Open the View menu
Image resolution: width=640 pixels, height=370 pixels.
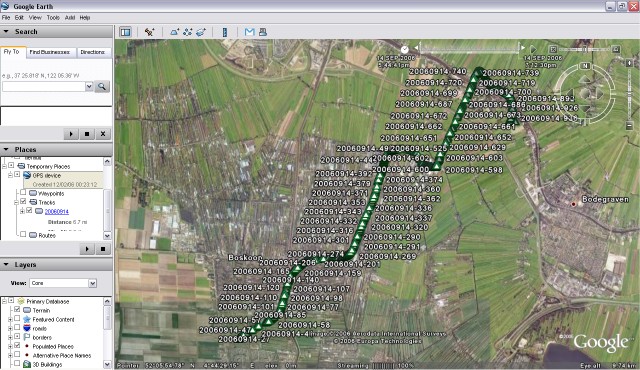(35, 18)
